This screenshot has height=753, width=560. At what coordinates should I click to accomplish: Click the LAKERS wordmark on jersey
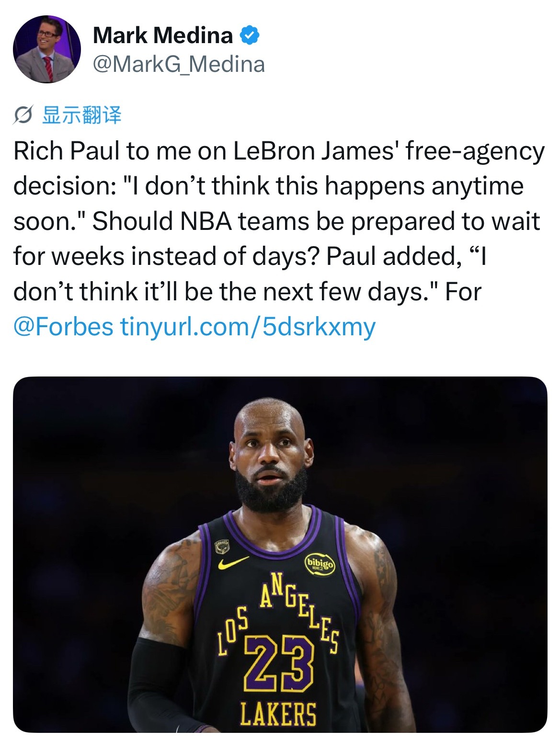278,714
